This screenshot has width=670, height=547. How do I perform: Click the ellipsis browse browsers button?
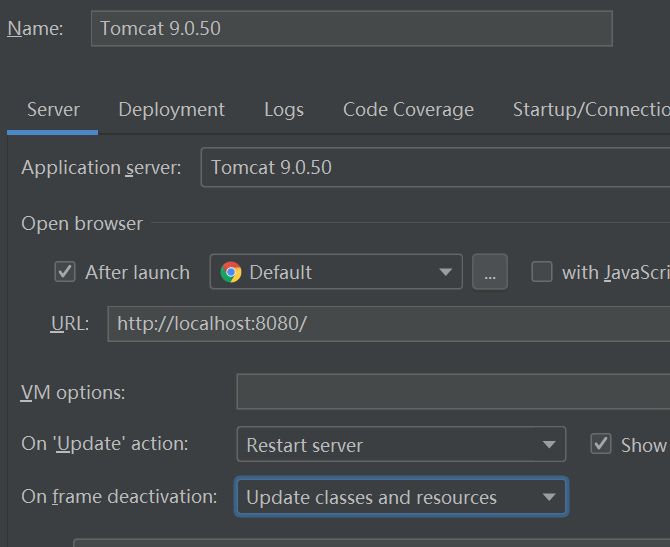[490, 272]
